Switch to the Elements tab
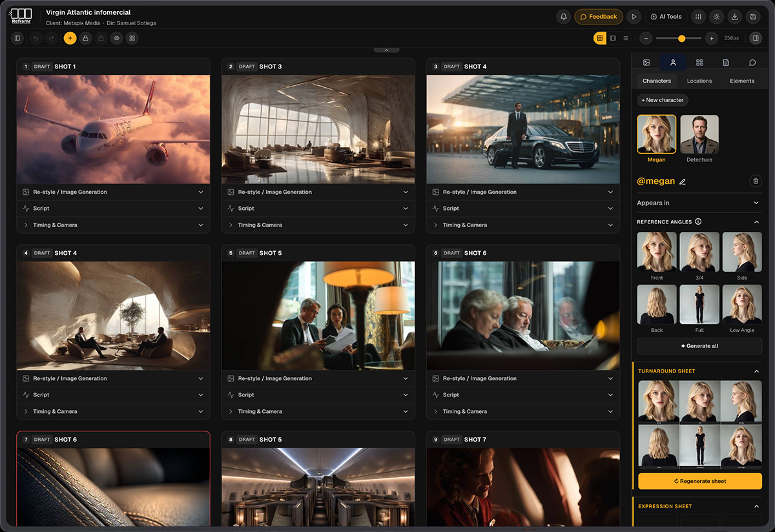775x532 pixels. click(742, 81)
